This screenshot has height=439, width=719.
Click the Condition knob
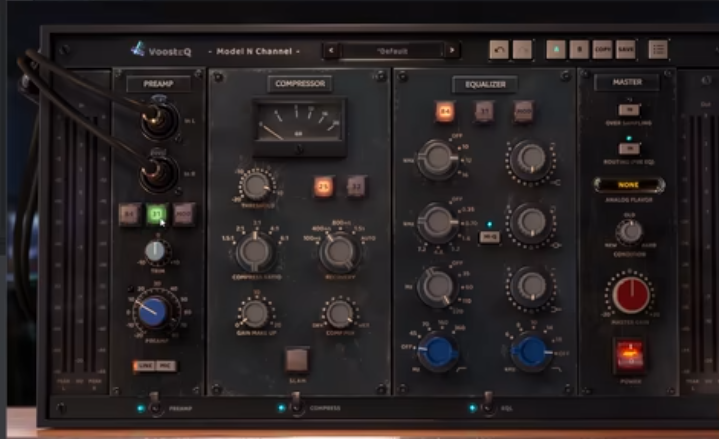click(630, 232)
